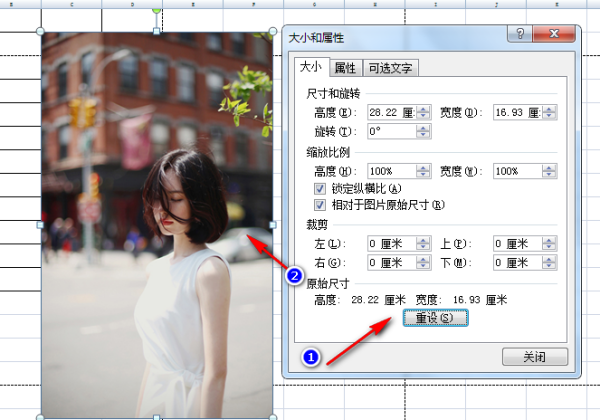The width and height of the screenshot is (600, 420).
Task: Toggle the 锁定纵横比(A) checkbox
Action: point(320,189)
